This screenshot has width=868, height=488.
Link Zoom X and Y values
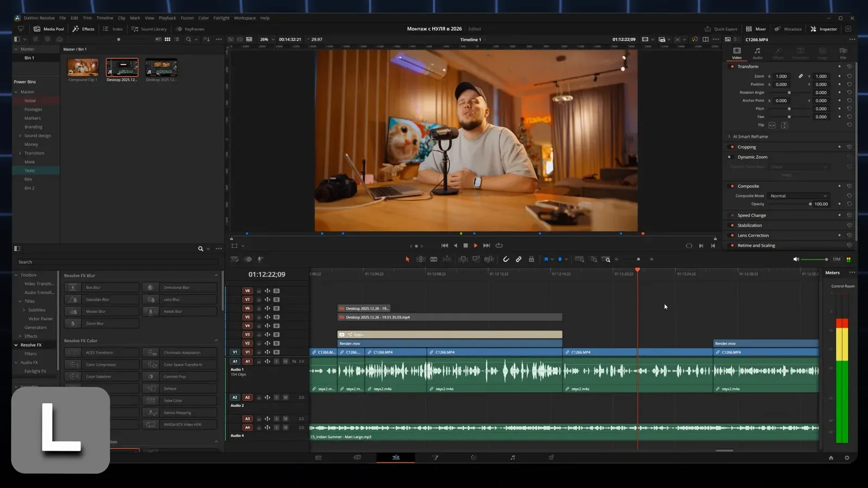click(x=801, y=76)
